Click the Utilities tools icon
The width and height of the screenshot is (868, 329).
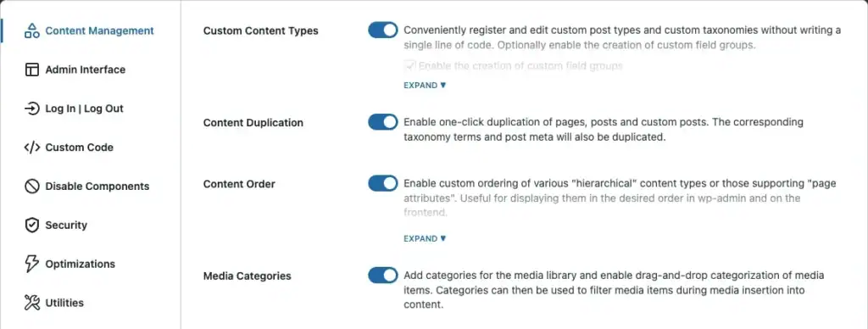tap(32, 303)
